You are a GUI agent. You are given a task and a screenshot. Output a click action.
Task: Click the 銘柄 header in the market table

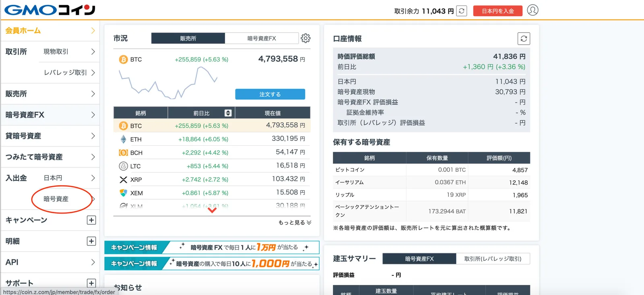pyautogui.click(x=140, y=113)
